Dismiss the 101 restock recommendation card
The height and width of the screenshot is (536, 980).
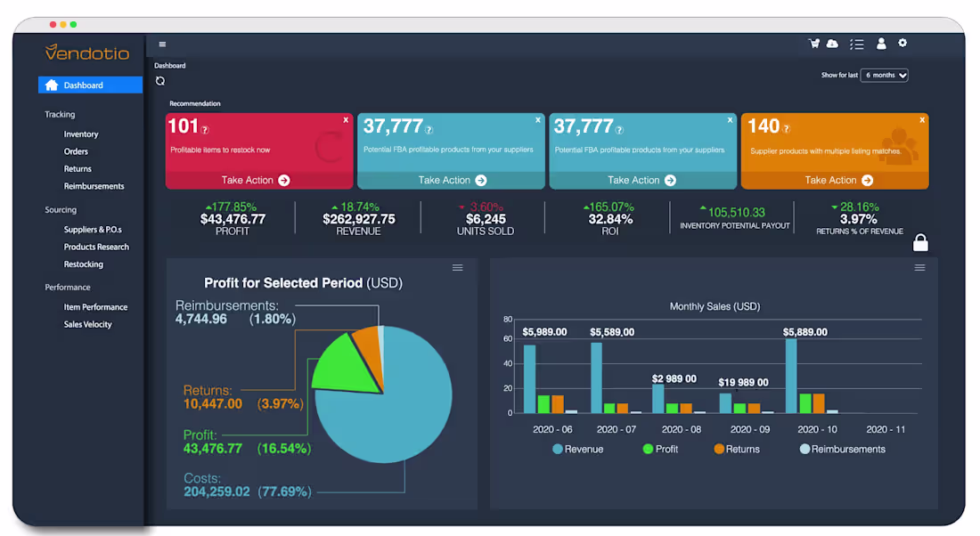[x=346, y=119]
